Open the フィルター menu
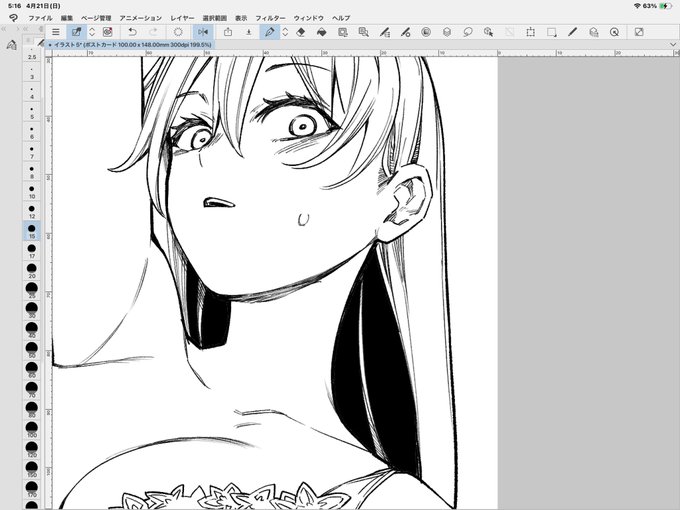 pos(270,18)
